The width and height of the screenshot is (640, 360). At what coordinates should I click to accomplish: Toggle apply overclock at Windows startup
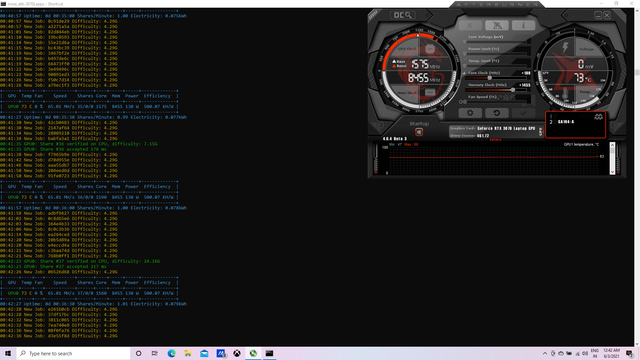tap(419, 132)
